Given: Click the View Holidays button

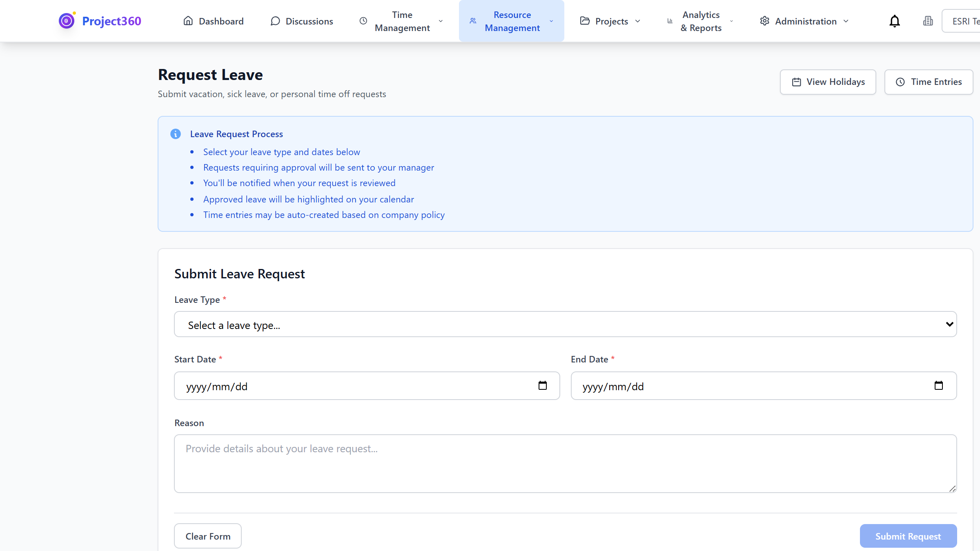Looking at the screenshot, I should (828, 82).
